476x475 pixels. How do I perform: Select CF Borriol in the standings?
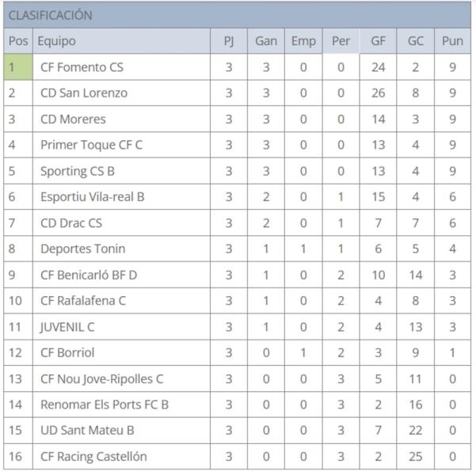(x=68, y=352)
